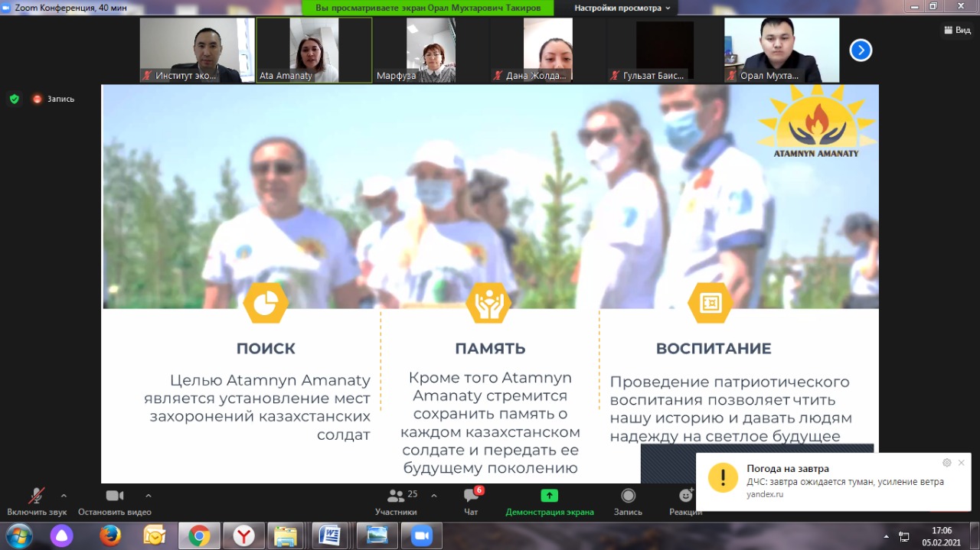This screenshot has height=550, width=980.
Task: Open File Explorer from the taskbar
Action: [x=286, y=535]
